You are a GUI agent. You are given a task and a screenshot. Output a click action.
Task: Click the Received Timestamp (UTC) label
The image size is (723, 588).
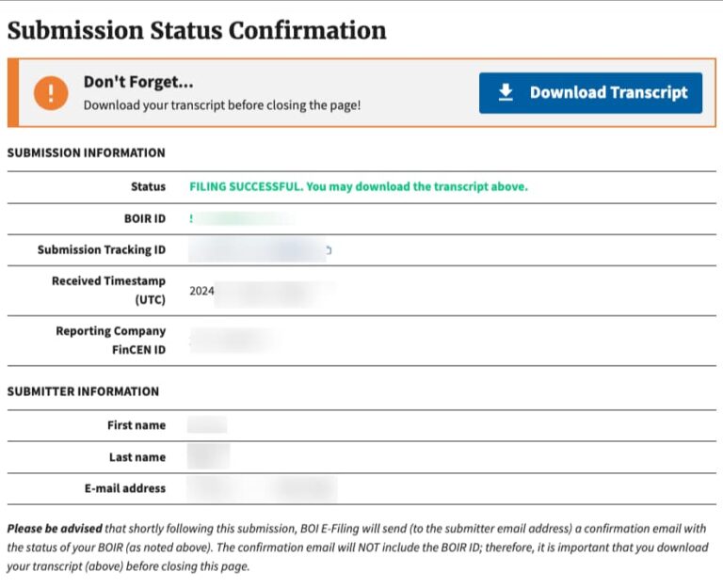pos(108,290)
